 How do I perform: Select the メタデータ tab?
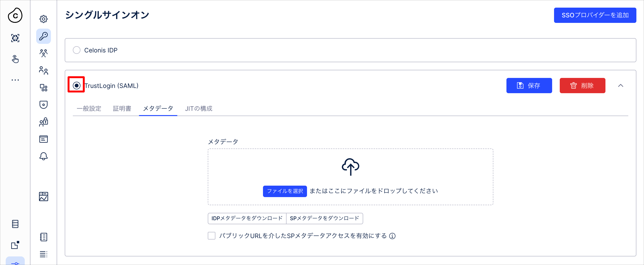[158, 109]
